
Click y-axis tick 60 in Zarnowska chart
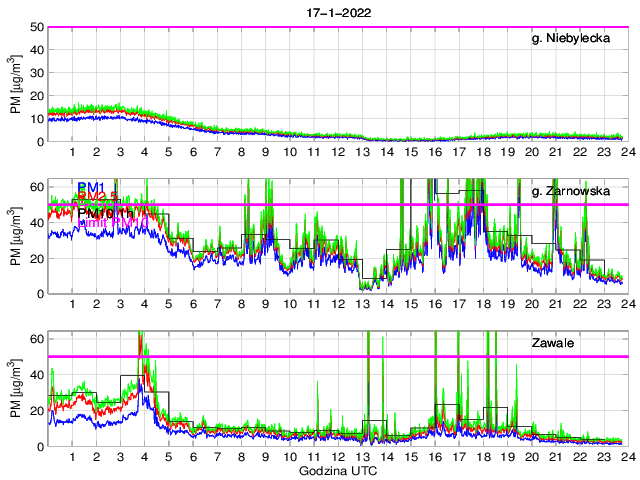36,186
